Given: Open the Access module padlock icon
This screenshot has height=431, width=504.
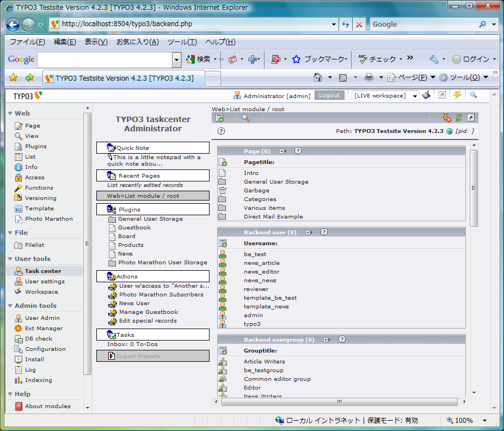Looking at the screenshot, I should click(x=19, y=177).
